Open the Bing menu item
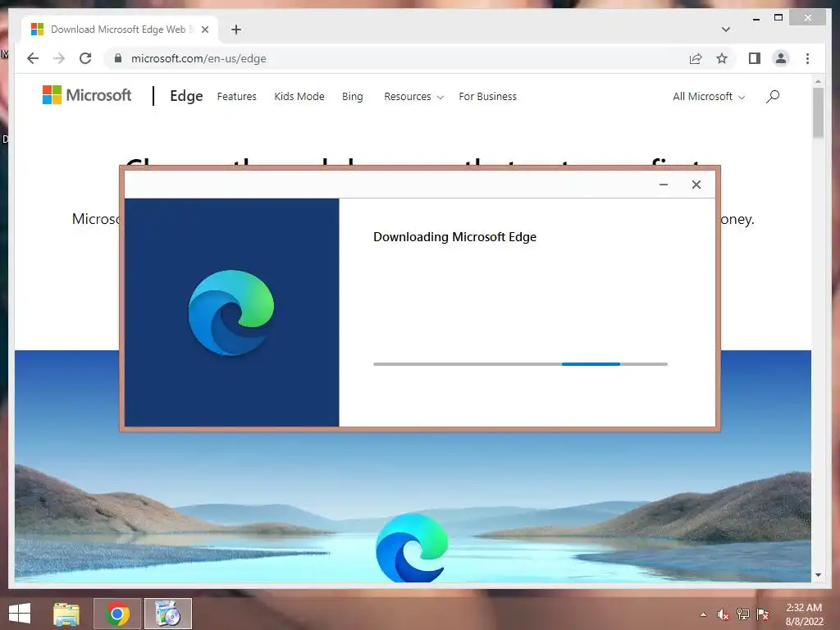 (353, 97)
